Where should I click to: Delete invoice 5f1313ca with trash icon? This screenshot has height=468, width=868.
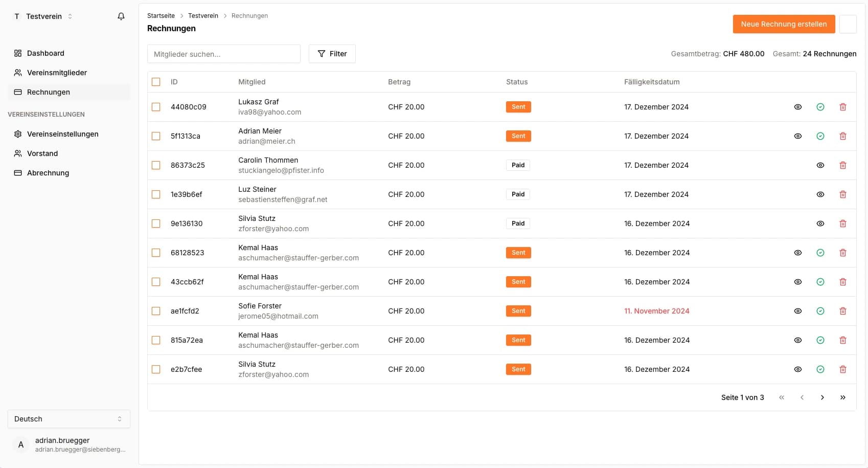click(843, 136)
